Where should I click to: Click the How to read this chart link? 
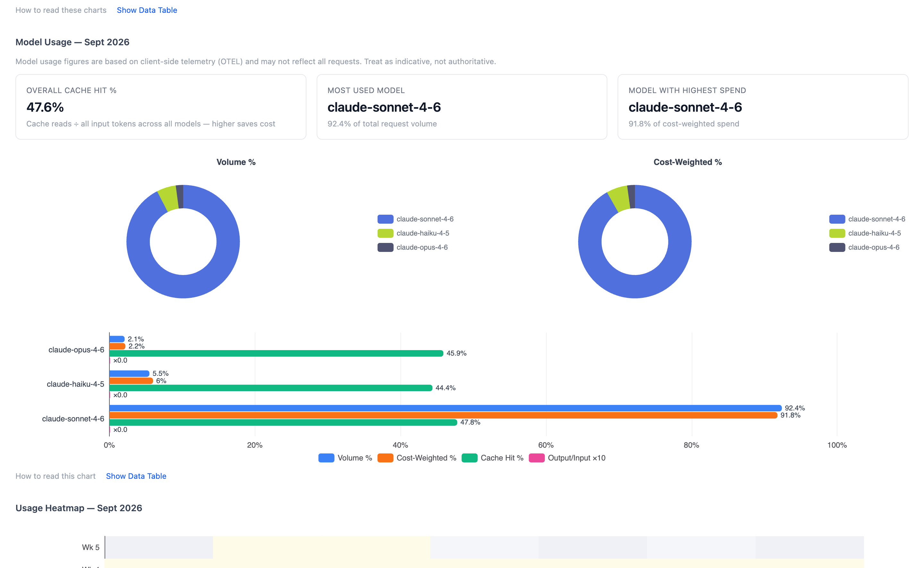[x=56, y=476]
